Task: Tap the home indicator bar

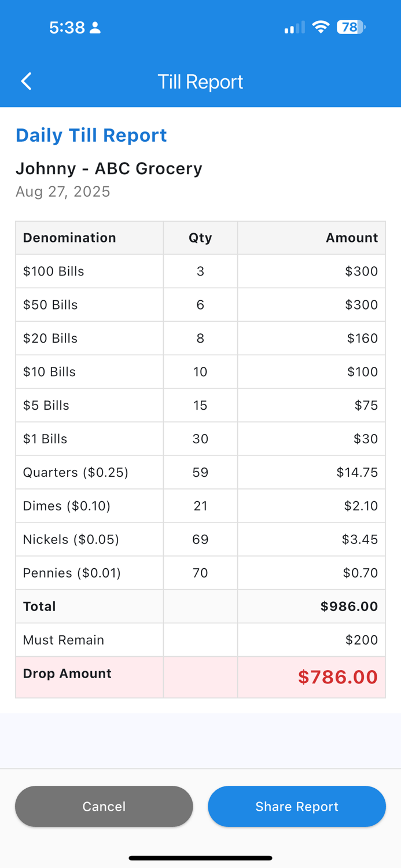Action: (x=200, y=858)
